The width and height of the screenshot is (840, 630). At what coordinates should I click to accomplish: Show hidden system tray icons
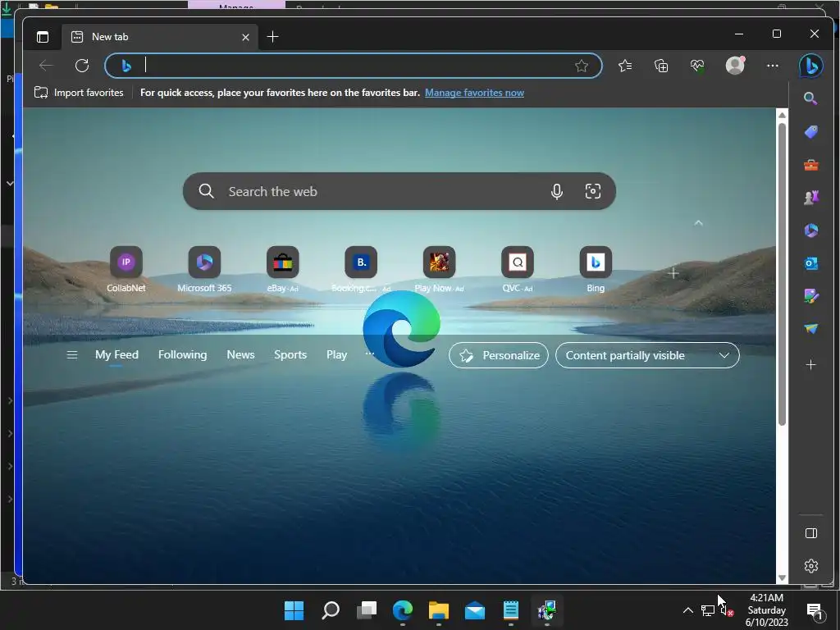[x=688, y=610]
